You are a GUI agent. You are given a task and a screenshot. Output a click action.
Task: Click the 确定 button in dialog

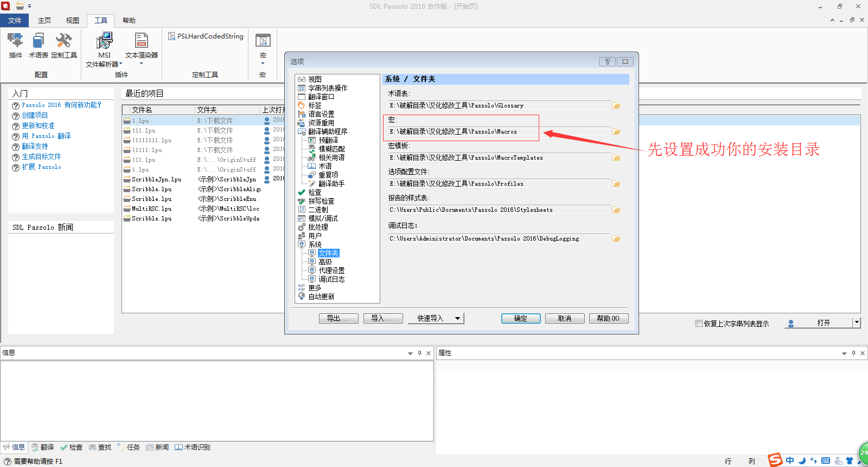[520, 319]
